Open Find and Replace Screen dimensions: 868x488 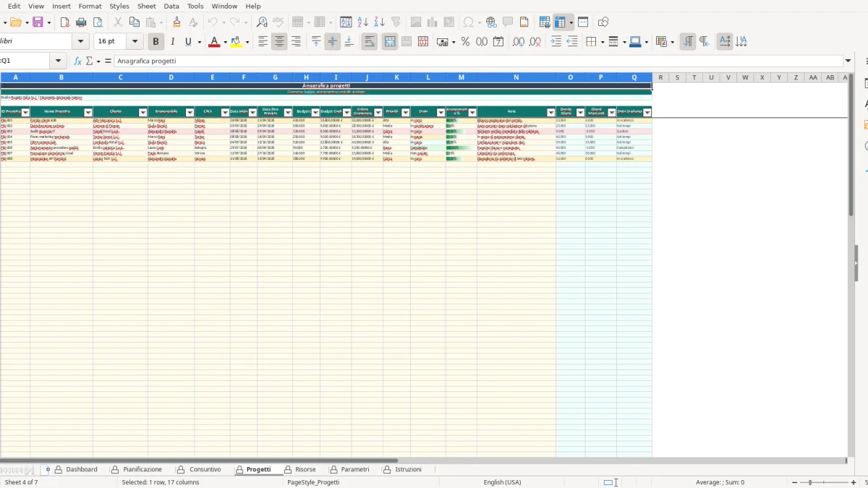point(262,22)
